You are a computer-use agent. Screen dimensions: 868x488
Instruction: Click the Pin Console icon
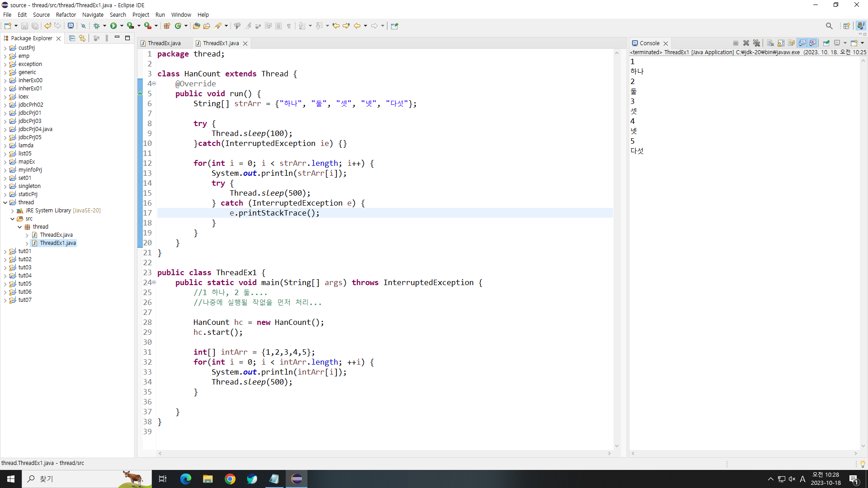tap(826, 43)
